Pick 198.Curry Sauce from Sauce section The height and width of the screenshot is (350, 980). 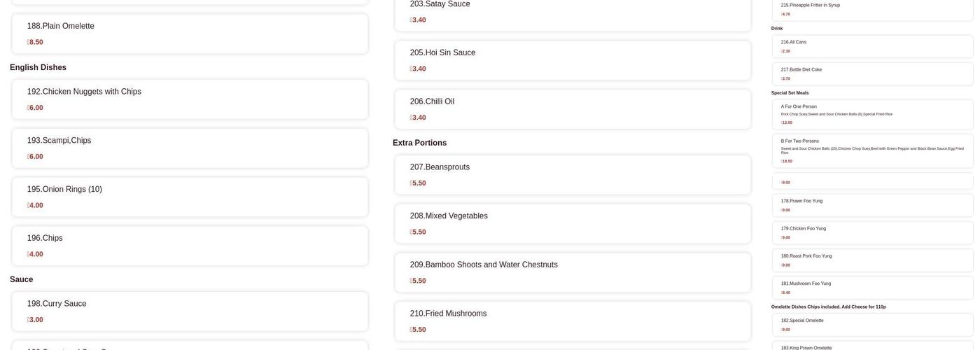(190, 311)
